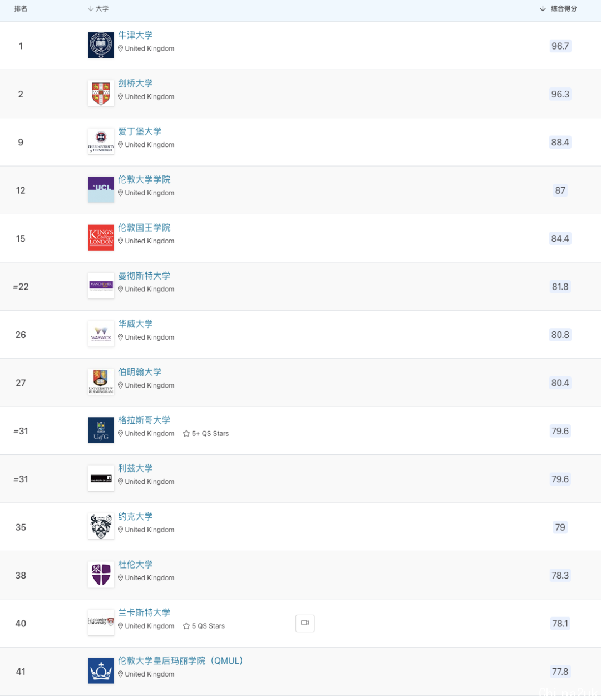This screenshot has height=700, width=601.
Task: Open the 曼彻斯特大学 link
Action: click(x=144, y=276)
